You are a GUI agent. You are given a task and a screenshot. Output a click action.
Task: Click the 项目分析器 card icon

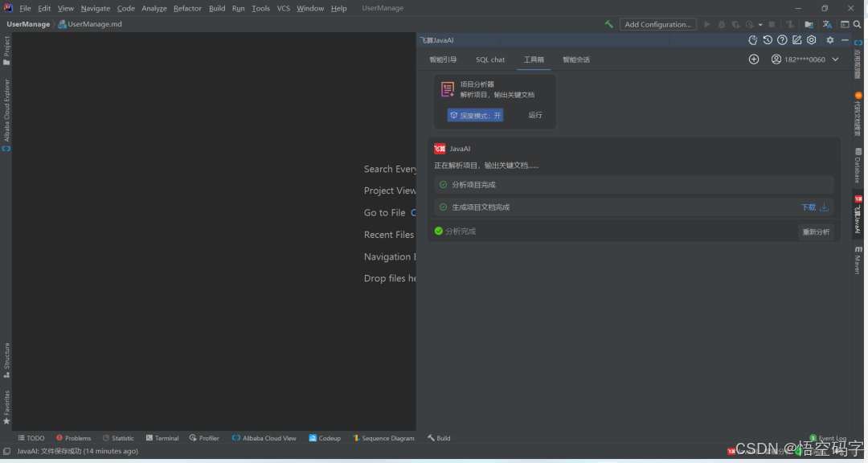pyautogui.click(x=448, y=90)
